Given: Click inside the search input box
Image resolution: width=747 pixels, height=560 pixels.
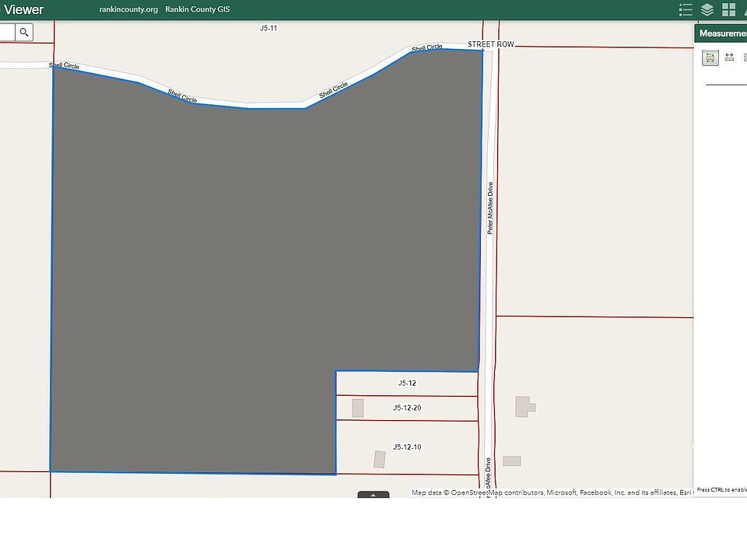Looking at the screenshot, I should 7,32.
